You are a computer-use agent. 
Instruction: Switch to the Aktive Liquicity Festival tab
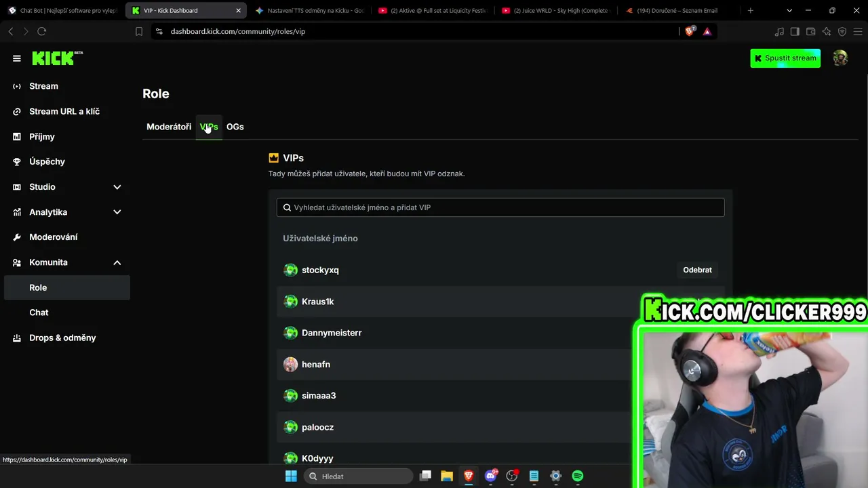pyautogui.click(x=432, y=11)
